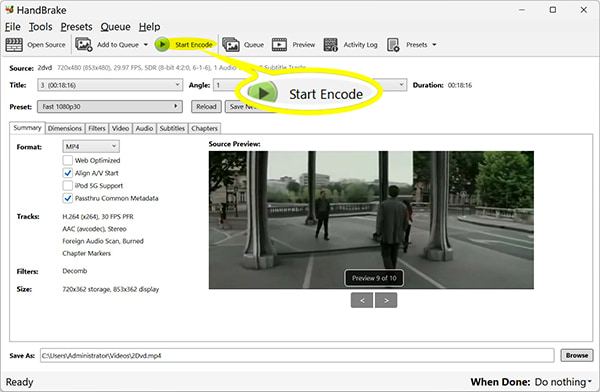Switch to the Dimensions tab
600x392 pixels.
coord(65,128)
